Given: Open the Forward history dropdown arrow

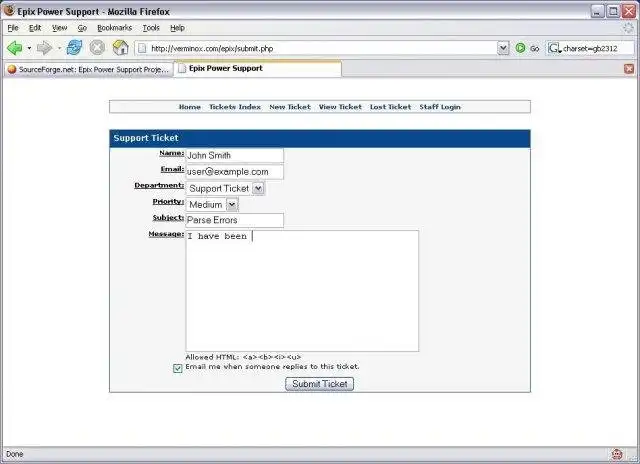Looking at the screenshot, I should click(x=60, y=48).
